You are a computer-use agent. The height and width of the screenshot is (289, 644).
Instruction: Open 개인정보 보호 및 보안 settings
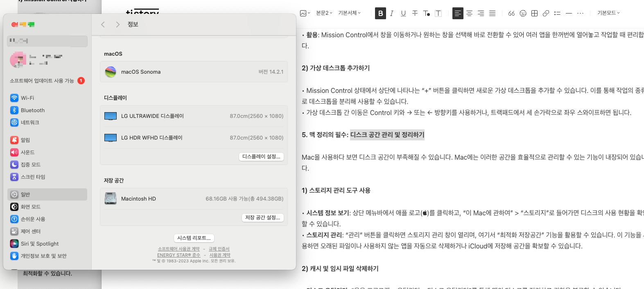point(47,256)
